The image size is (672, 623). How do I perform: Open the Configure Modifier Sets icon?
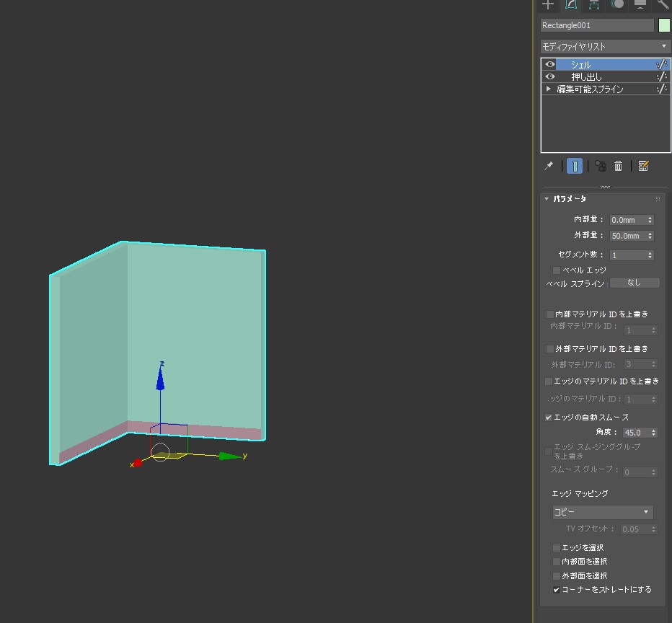click(643, 166)
